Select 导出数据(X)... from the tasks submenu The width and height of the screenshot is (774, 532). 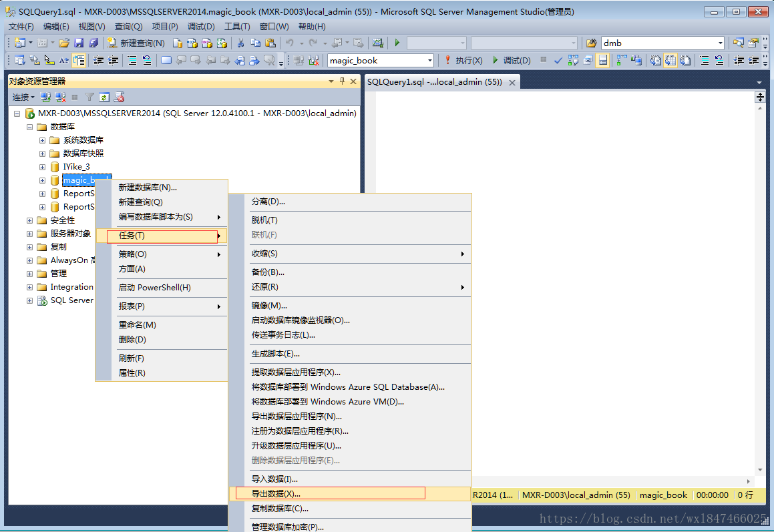(350, 493)
